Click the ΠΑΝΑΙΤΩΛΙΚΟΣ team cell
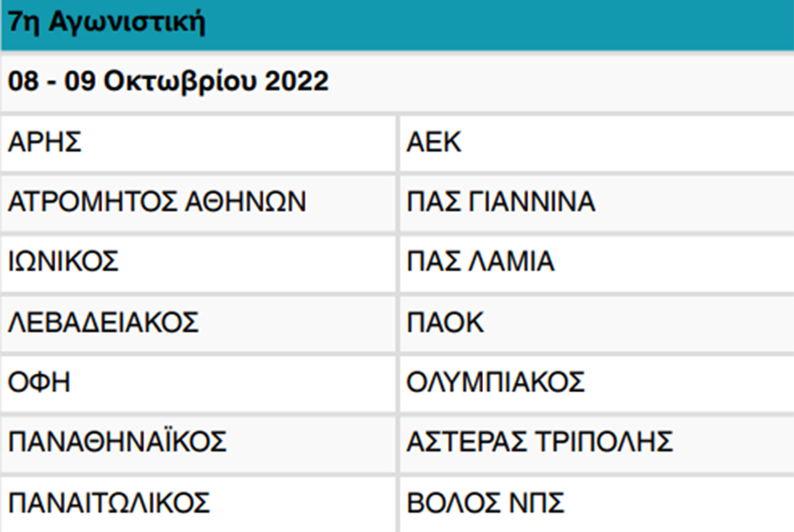Image resolution: width=794 pixels, height=532 pixels. (109, 503)
